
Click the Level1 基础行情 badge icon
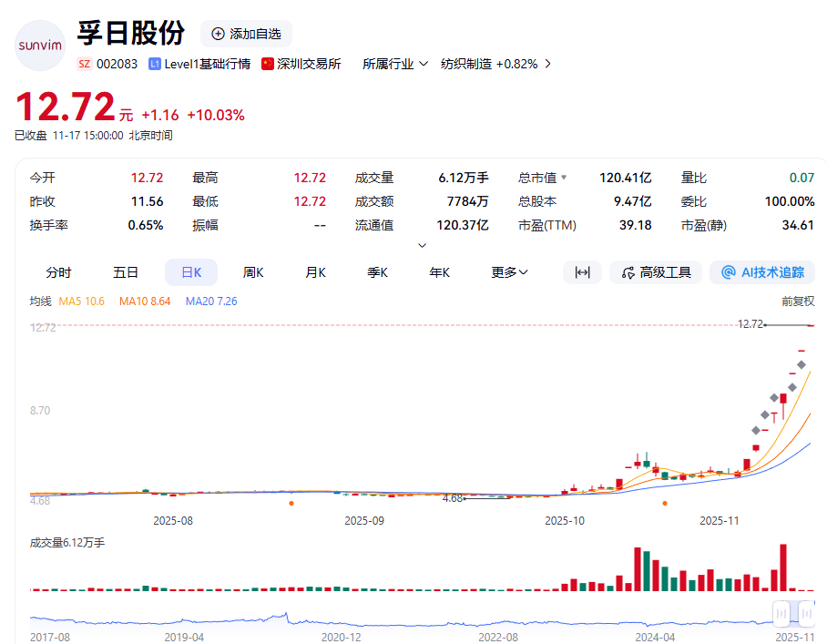pos(154,64)
